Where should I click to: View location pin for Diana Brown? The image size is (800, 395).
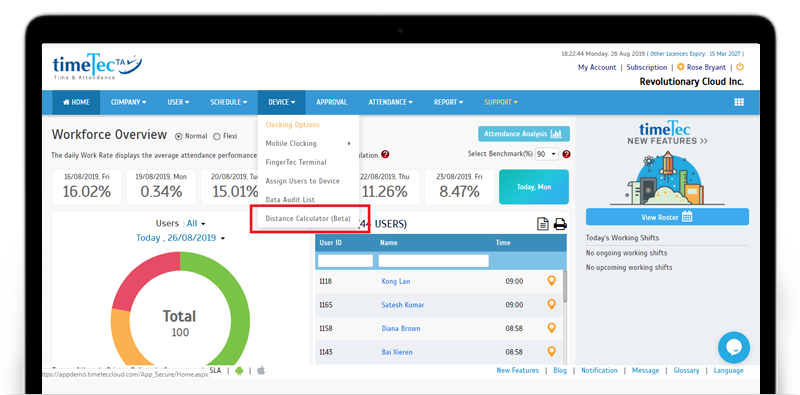tap(551, 328)
